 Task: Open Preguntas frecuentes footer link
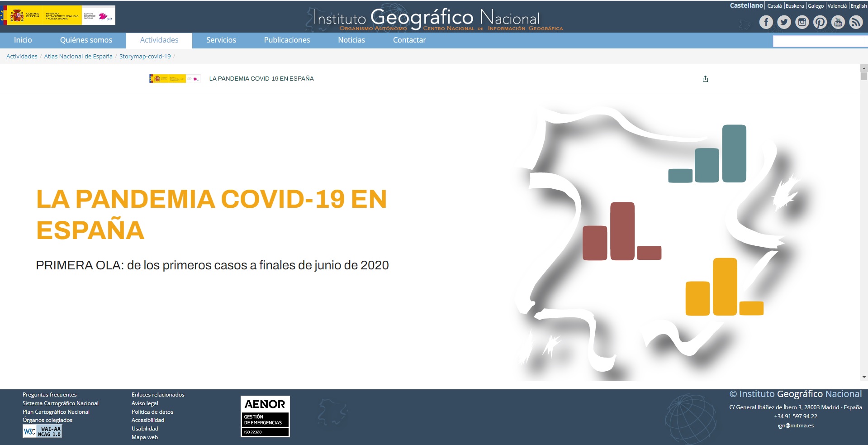click(50, 395)
